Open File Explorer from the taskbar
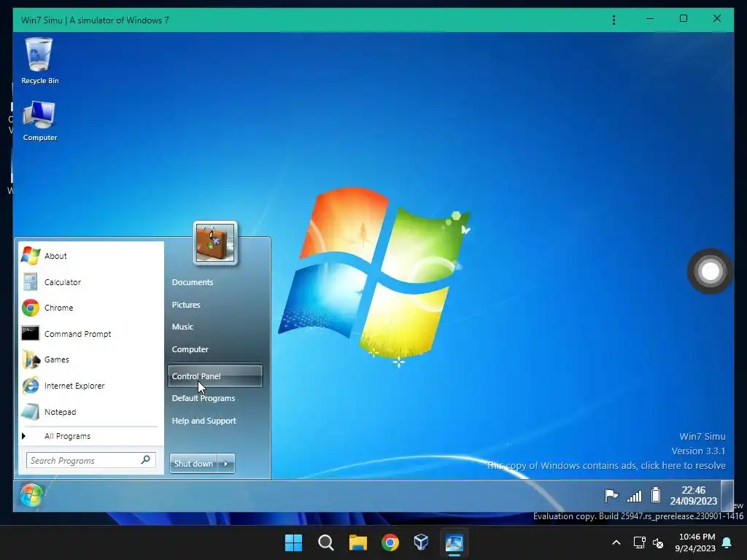Screen dimensions: 747x560 [357, 542]
